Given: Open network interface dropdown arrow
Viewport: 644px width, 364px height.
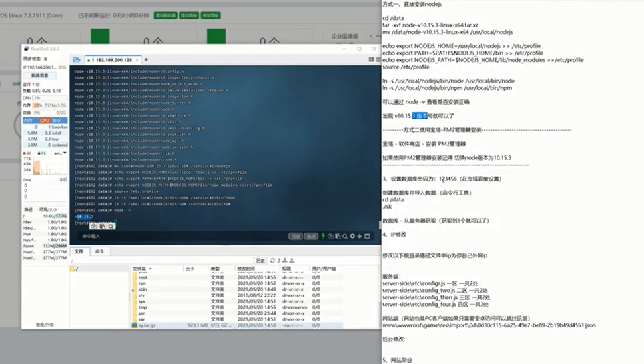Looking at the screenshot, I should pos(65,153).
